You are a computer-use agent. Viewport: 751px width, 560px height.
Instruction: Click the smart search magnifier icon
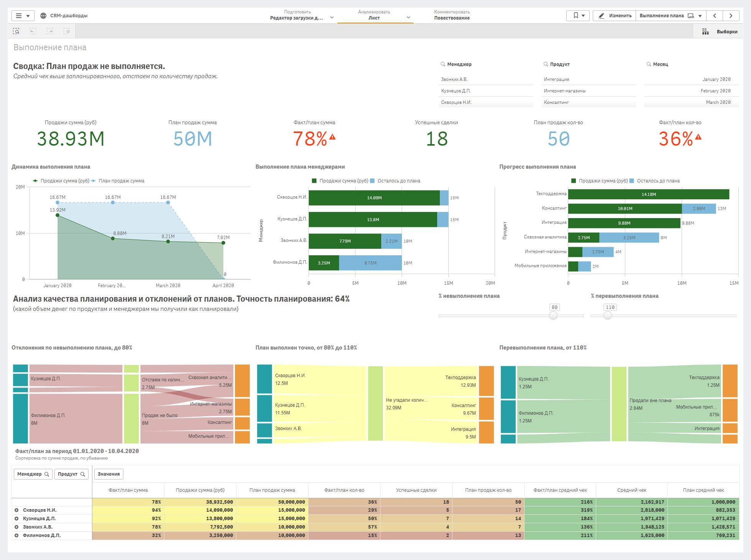point(17,31)
